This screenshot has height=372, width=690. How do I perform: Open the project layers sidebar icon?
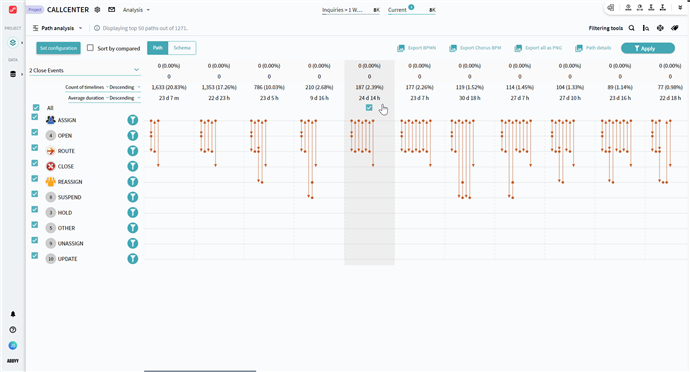pyautogui.click(x=13, y=43)
